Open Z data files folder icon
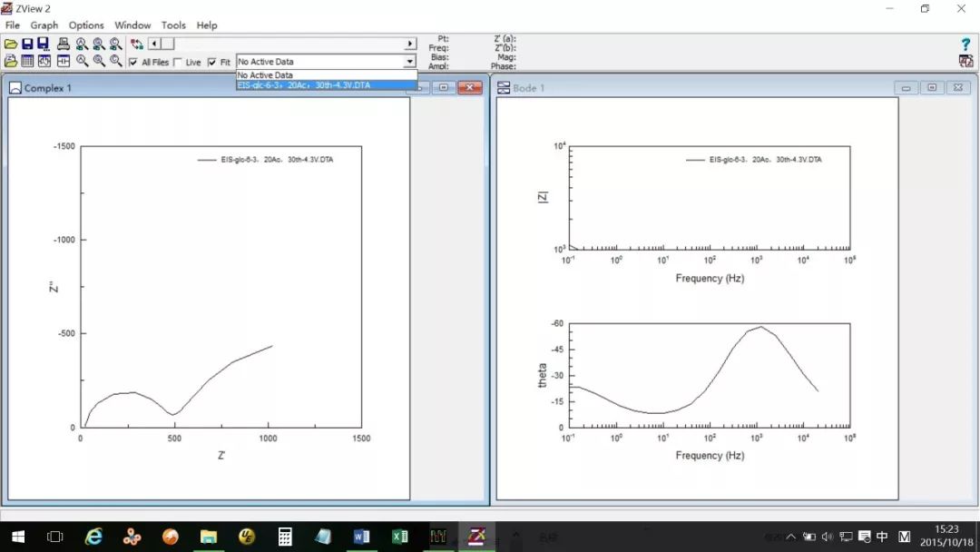This screenshot has width=980, height=552. [x=11, y=61]
